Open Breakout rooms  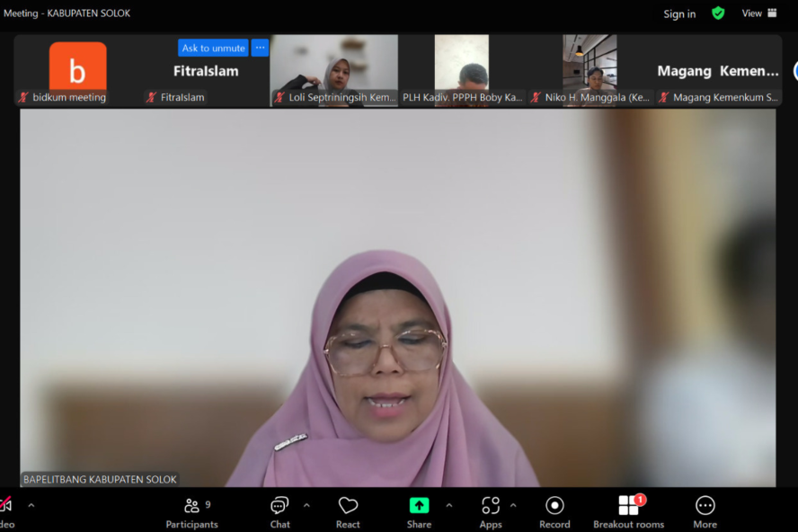click(x=628, y=510)
